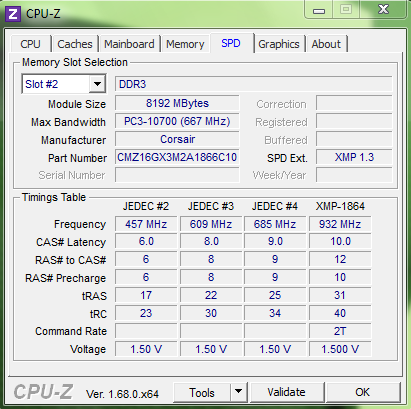This screenshot has width=411, height=409.
Task: Click the XMP 1.3 SPD Ext. field
Action: pos(354,157)
